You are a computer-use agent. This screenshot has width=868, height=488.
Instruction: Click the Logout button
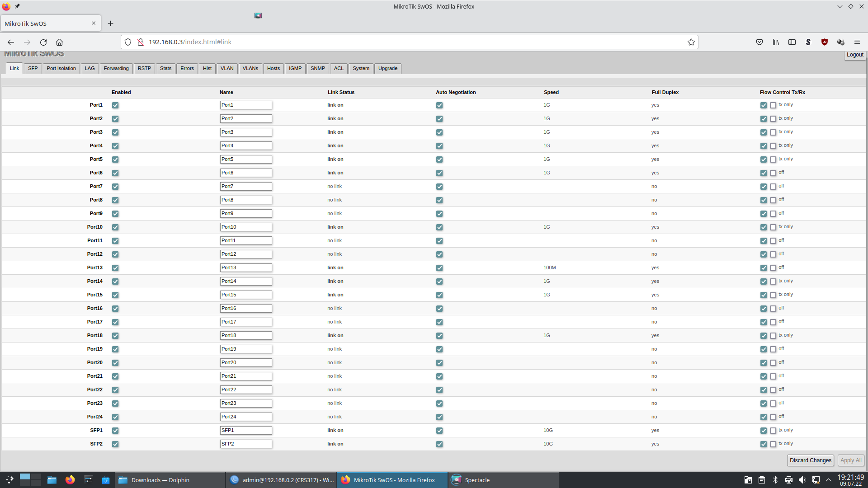pos(854,55)
